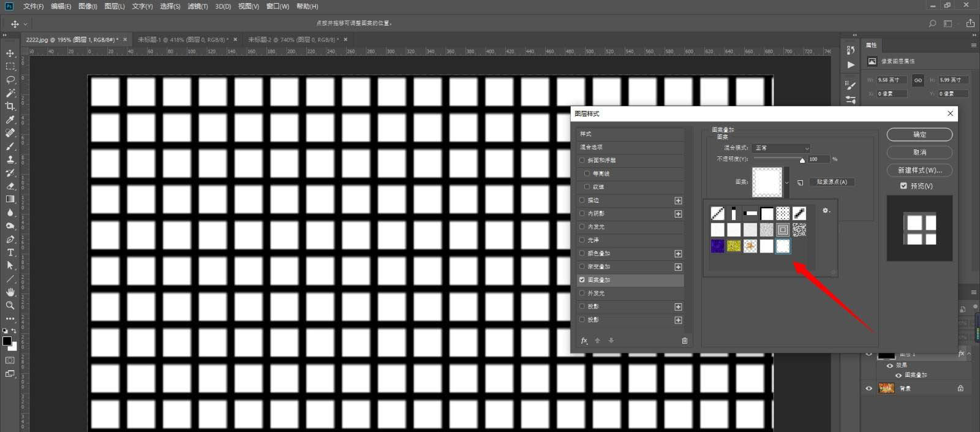The width and height of the screenshot is (980, 432).
Task: Select the Blur tool
Action: tap(10, 213)
